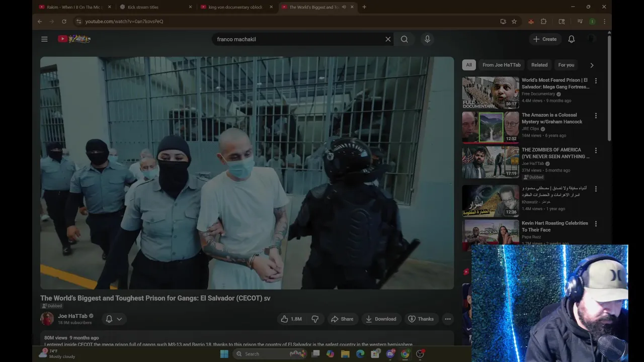Open browser media controls icon
This screenshot has height=362, width=644.
[580, 22]
